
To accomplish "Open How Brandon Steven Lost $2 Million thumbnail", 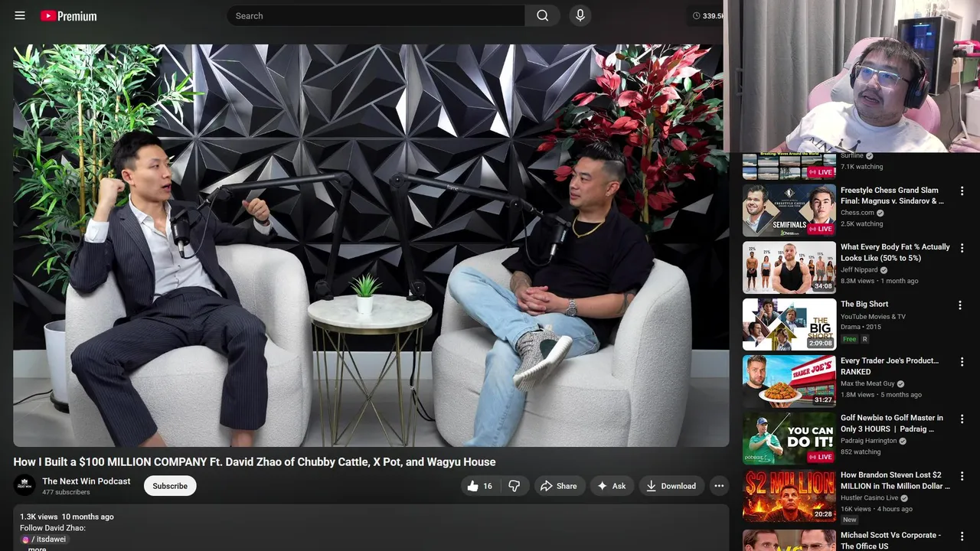I will point(789,495).
